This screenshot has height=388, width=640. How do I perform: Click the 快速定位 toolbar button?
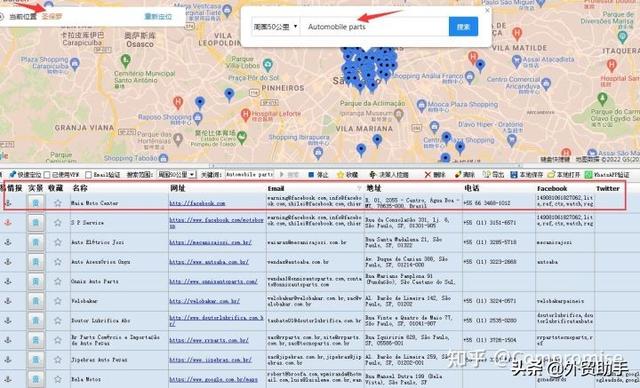25,175
